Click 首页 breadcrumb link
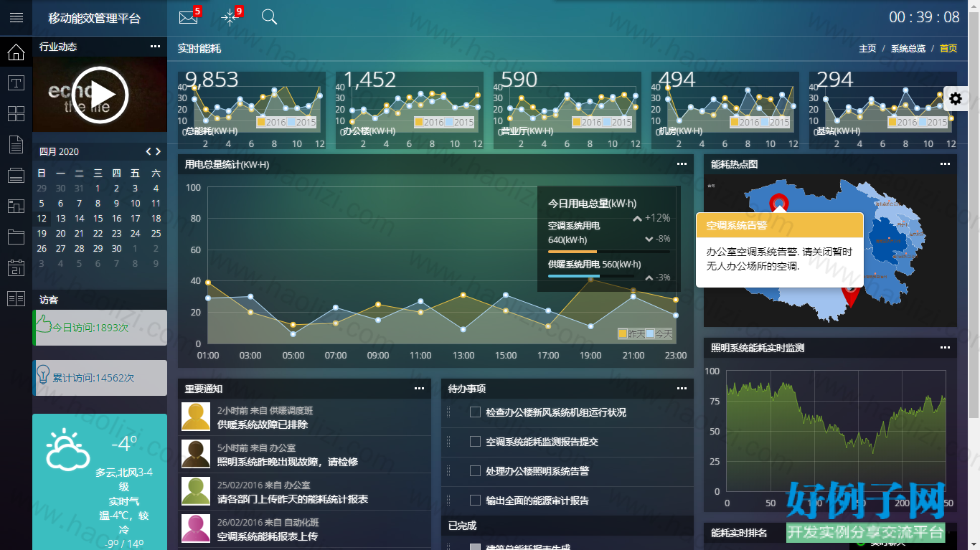Image resolution: width=980 pixels, height=550 pixels. pos(948,49)
